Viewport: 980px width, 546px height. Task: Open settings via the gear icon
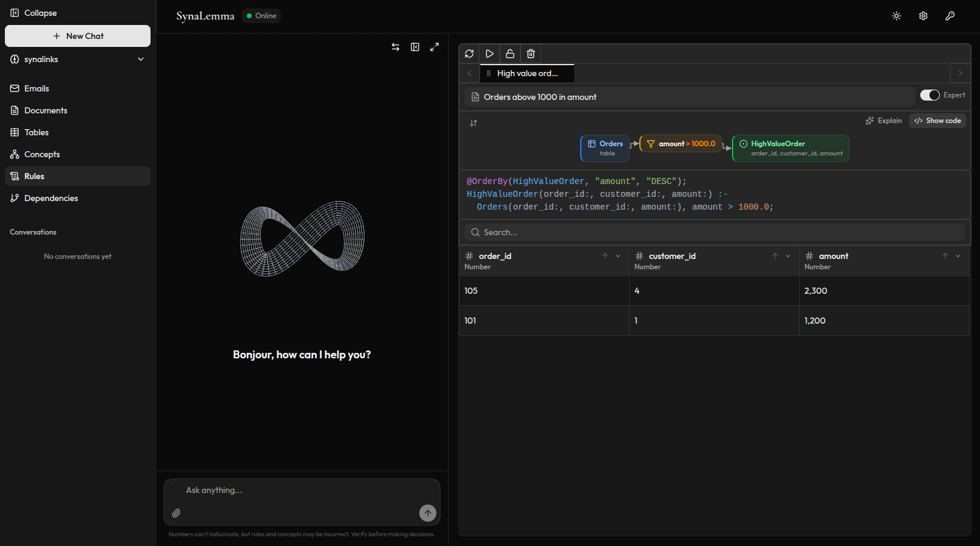click(x=923, y=16)
